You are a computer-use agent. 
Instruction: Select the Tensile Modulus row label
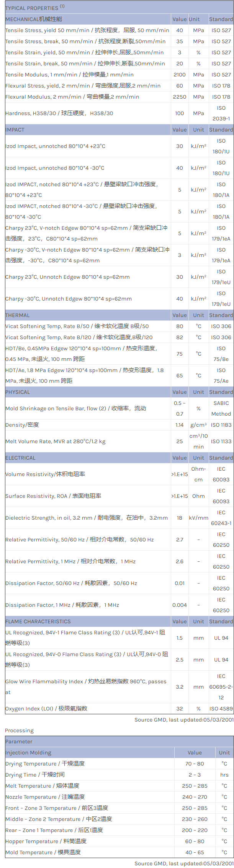69,75
